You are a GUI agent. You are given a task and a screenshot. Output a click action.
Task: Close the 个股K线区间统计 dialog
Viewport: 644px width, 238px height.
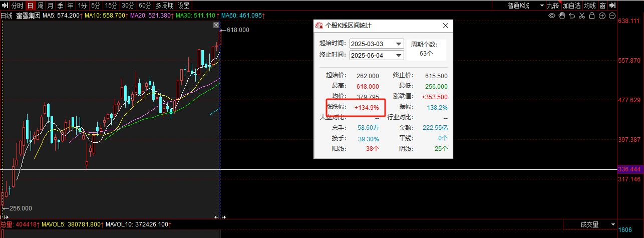point(446,26)
